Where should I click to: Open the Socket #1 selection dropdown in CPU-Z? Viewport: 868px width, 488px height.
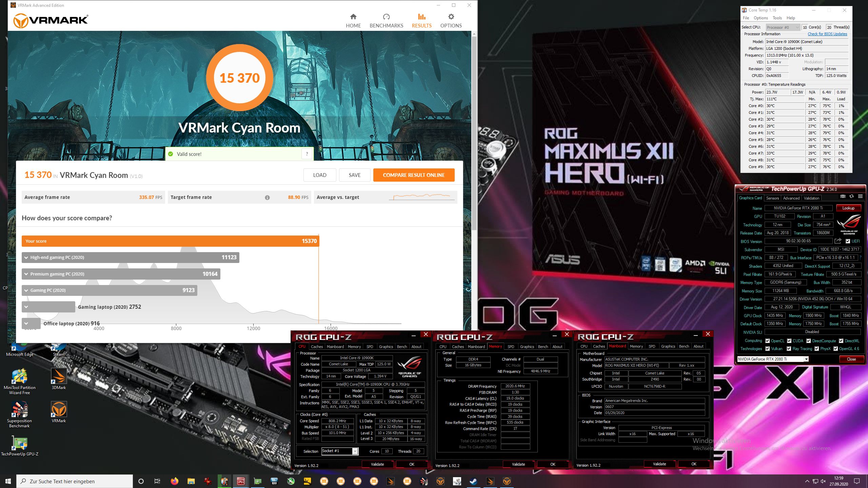tap(340, 451)
